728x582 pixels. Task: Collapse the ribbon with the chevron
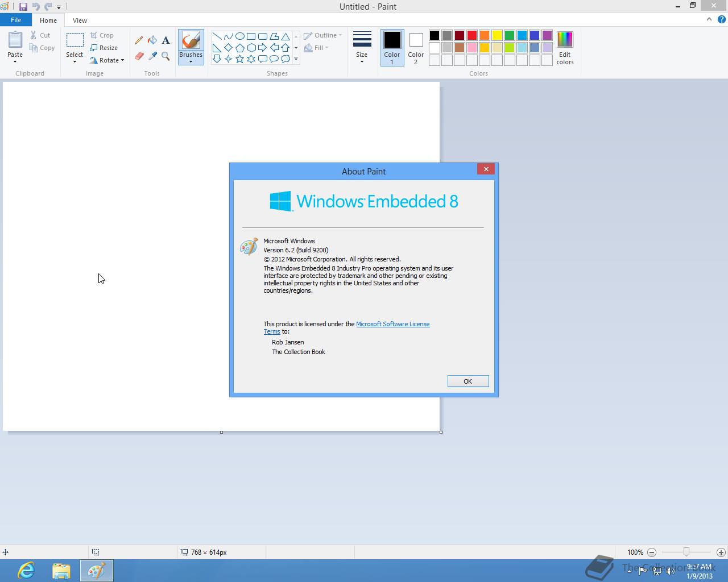click(x=709, y=19)
